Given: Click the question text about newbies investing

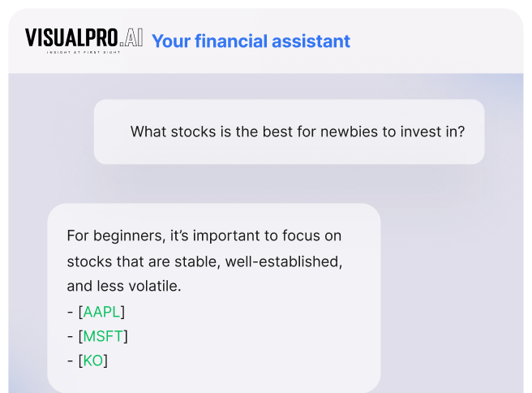Looking at the screenshot, I should click(298, 132).
